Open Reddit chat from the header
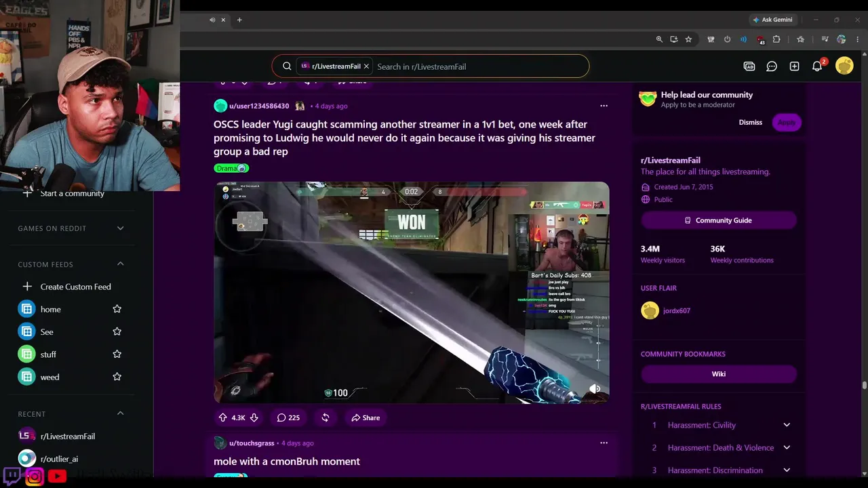This screenshot has height=488, width=868. click(772, 66)
